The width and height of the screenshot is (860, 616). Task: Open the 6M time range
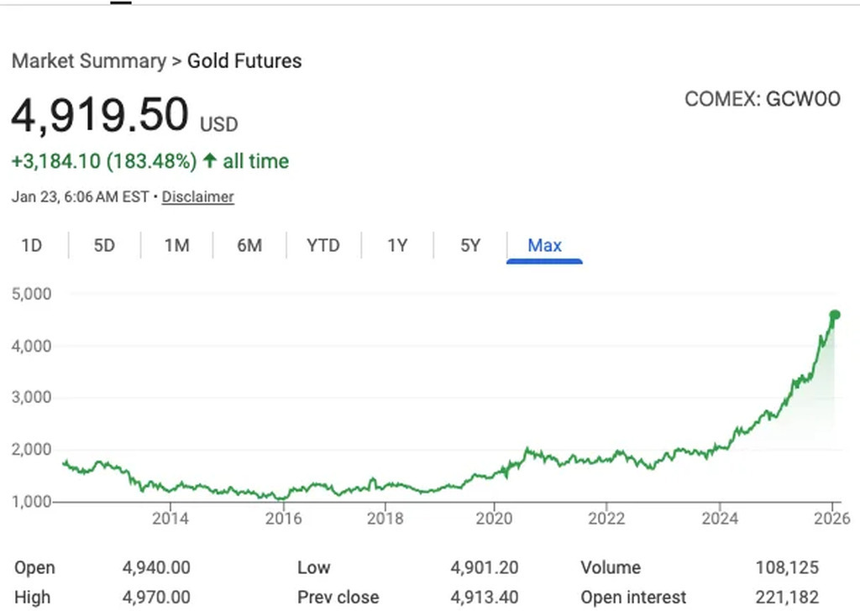(x=249, y=246)
